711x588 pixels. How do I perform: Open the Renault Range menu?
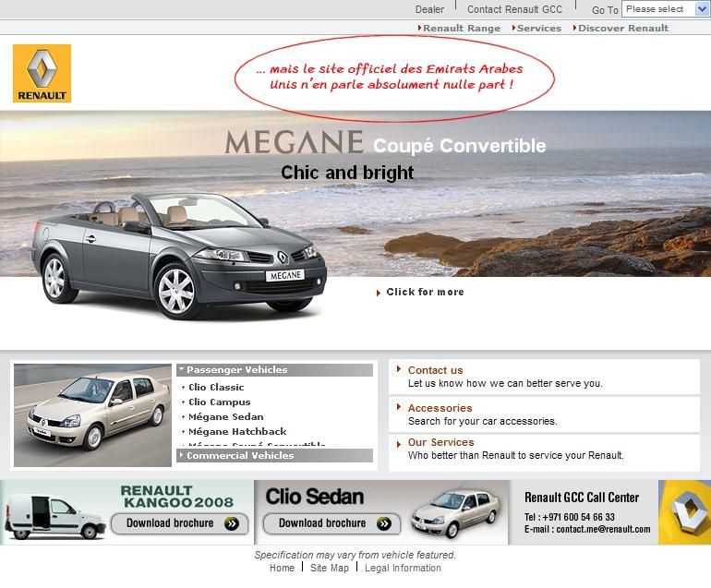pyautogui.click(x=461, y=28)
